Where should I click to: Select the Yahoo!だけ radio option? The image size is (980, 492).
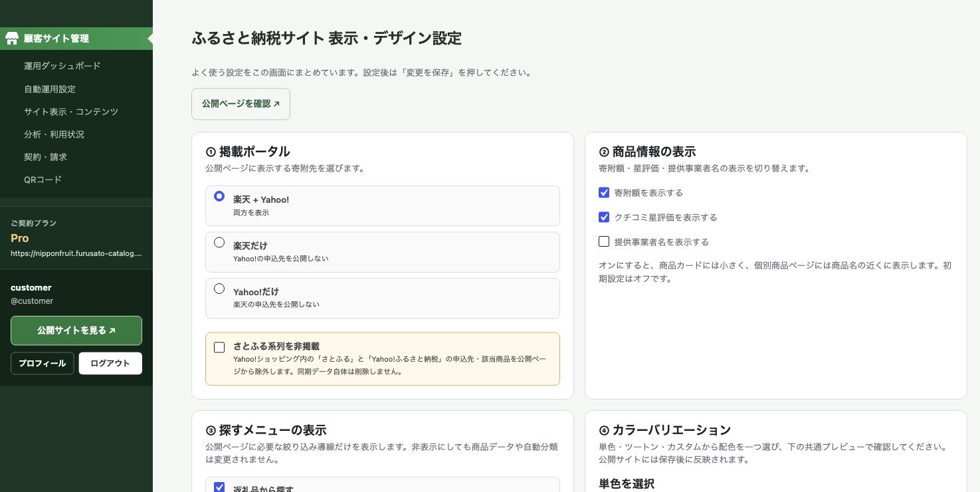(x=219, y=289)
